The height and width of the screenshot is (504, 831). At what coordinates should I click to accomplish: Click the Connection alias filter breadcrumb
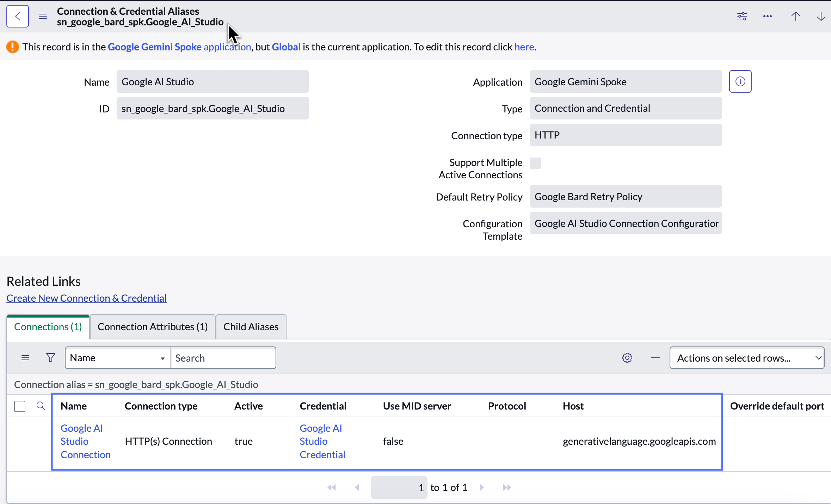pyautogui.click(x=136, y=385)
